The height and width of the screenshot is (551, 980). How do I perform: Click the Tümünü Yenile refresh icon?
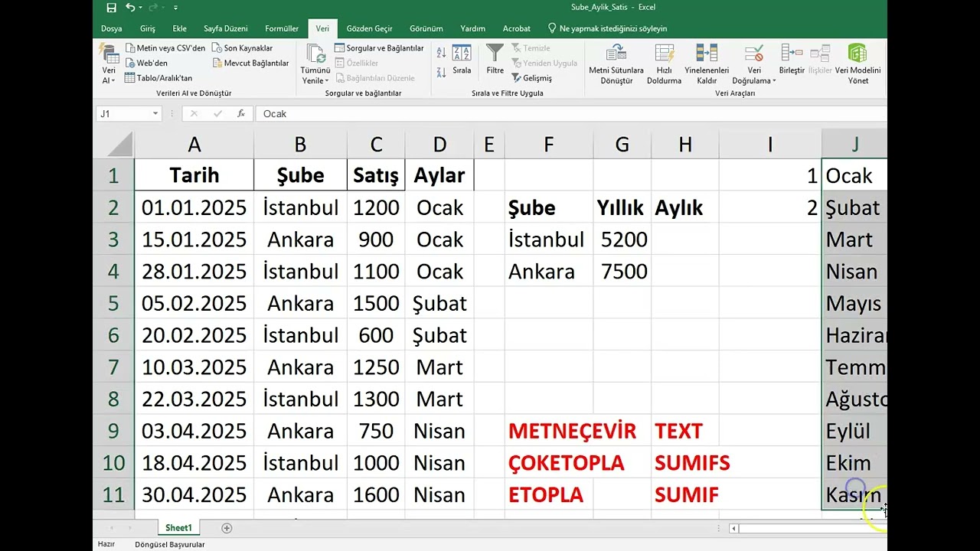[315, 54]
